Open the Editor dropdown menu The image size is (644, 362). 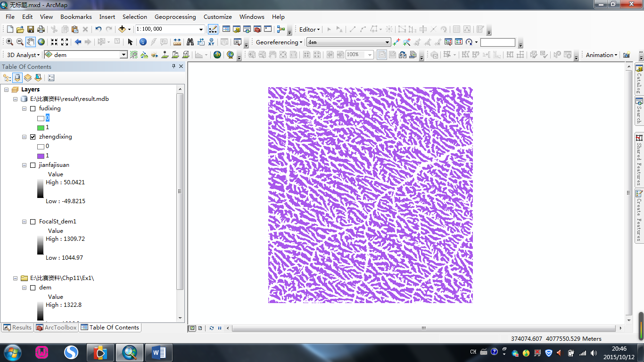(309, 29)
